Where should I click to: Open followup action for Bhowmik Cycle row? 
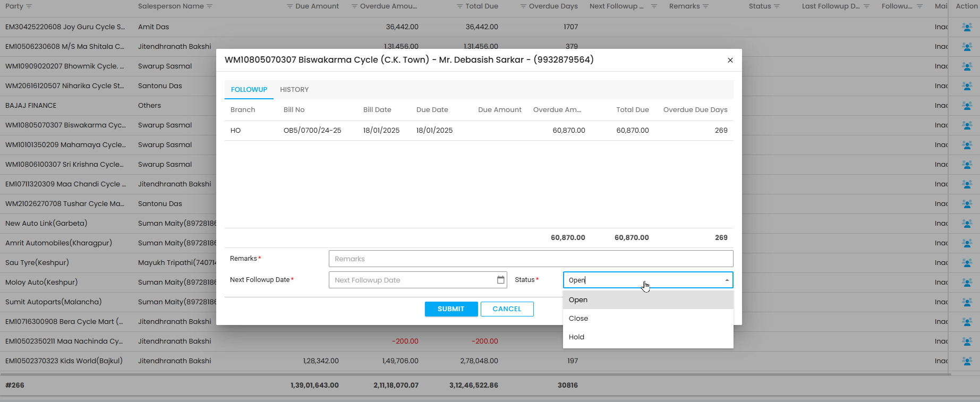967,66
